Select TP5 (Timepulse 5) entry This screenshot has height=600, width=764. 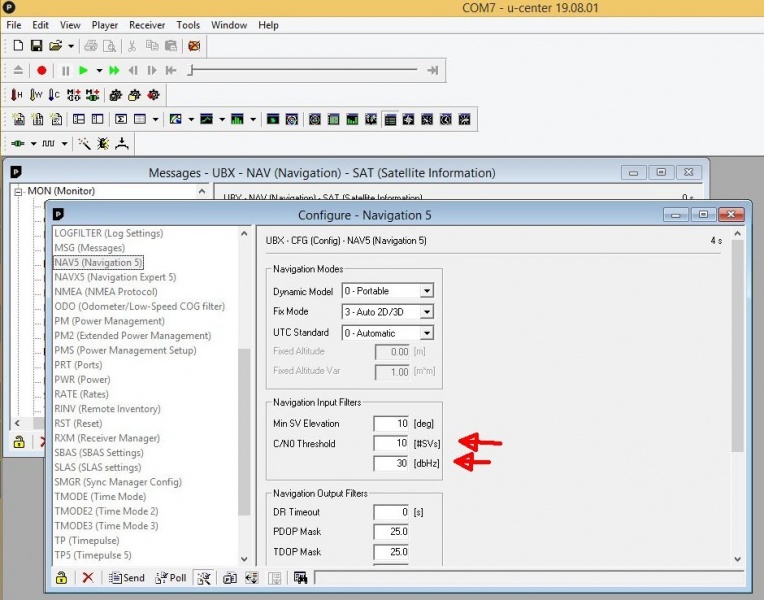(x=93, y=555)
